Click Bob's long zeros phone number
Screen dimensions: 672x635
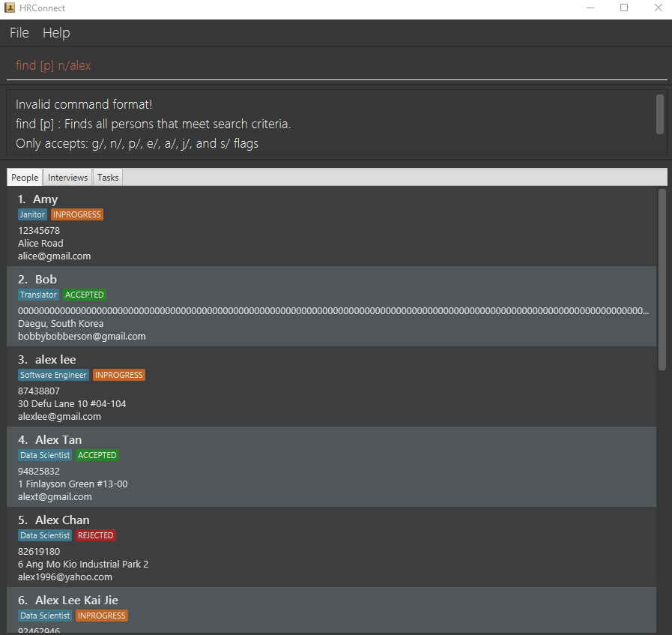coord(333,311)
